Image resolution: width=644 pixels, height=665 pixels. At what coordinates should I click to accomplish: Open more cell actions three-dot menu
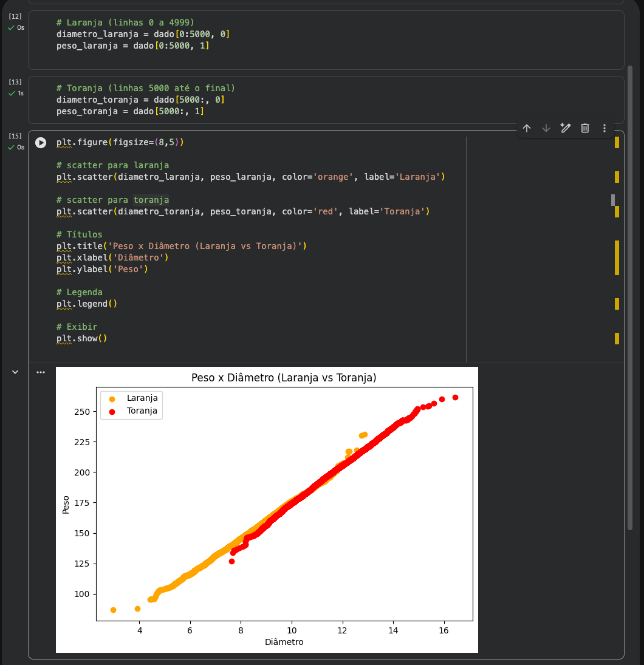(x=605, y=128)
